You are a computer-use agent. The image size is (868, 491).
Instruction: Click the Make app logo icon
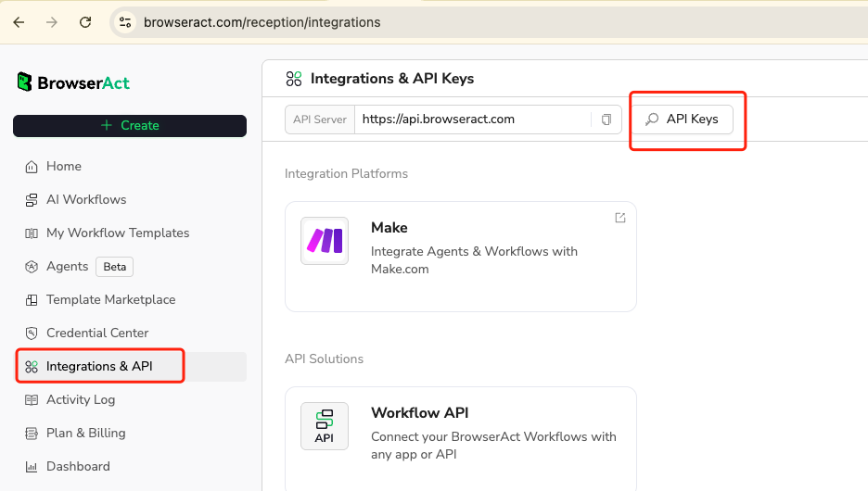click(325, 241)
